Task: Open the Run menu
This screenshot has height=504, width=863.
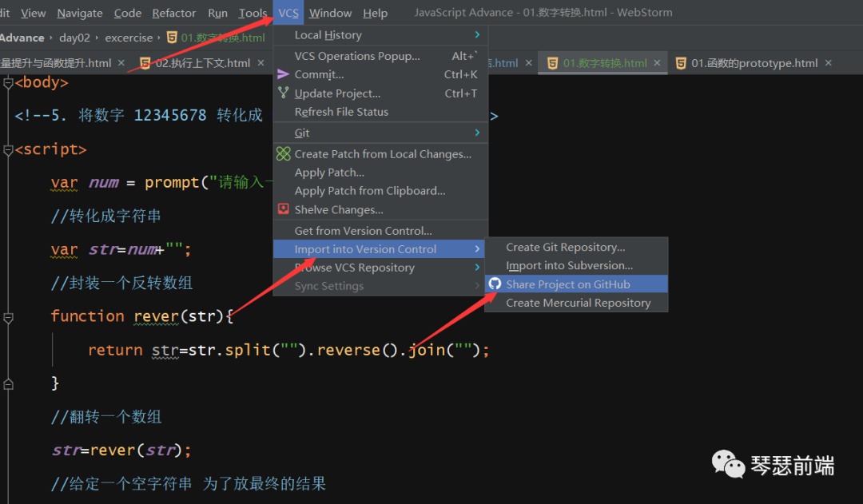Action: coord(218,13)
